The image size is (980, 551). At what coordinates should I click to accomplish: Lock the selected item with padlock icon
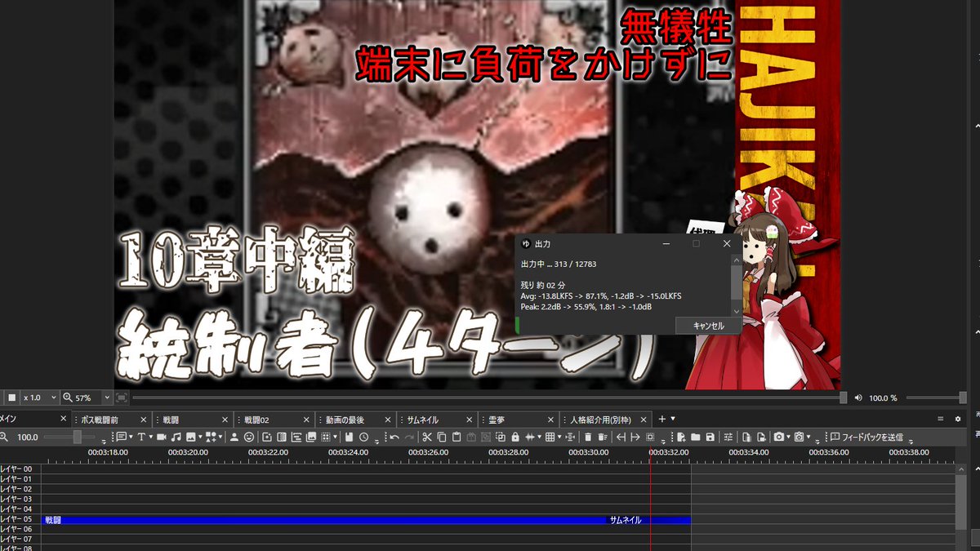515,437
